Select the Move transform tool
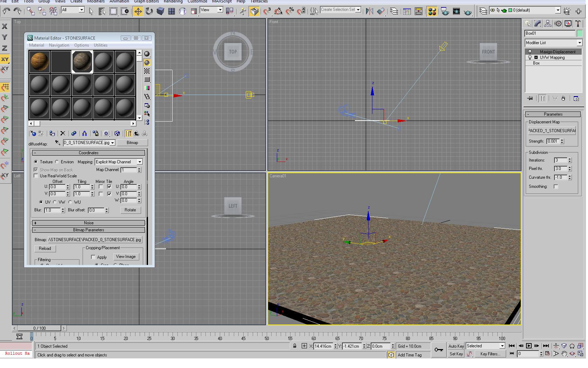This screenshot has height=368, width=588. coord(138,11)
